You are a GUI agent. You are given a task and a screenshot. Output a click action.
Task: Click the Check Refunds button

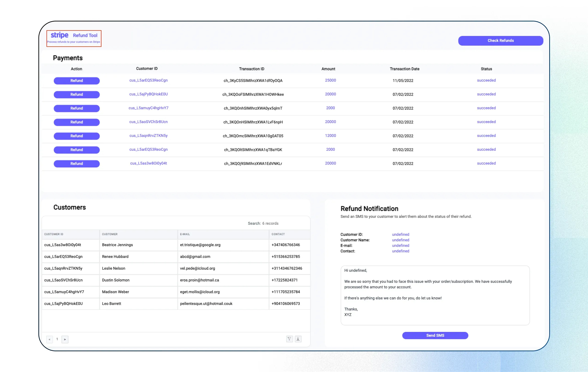click(x=500, y=40)
